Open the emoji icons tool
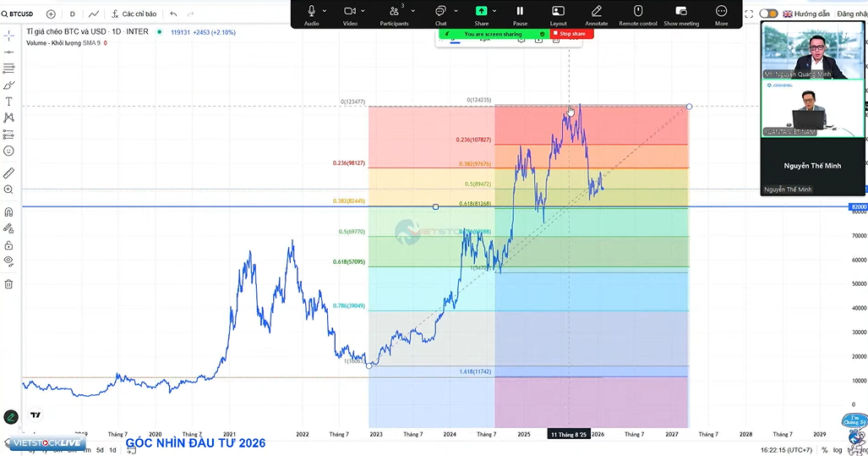The width and height of the screenshot is (868, 456). [9, 151]
